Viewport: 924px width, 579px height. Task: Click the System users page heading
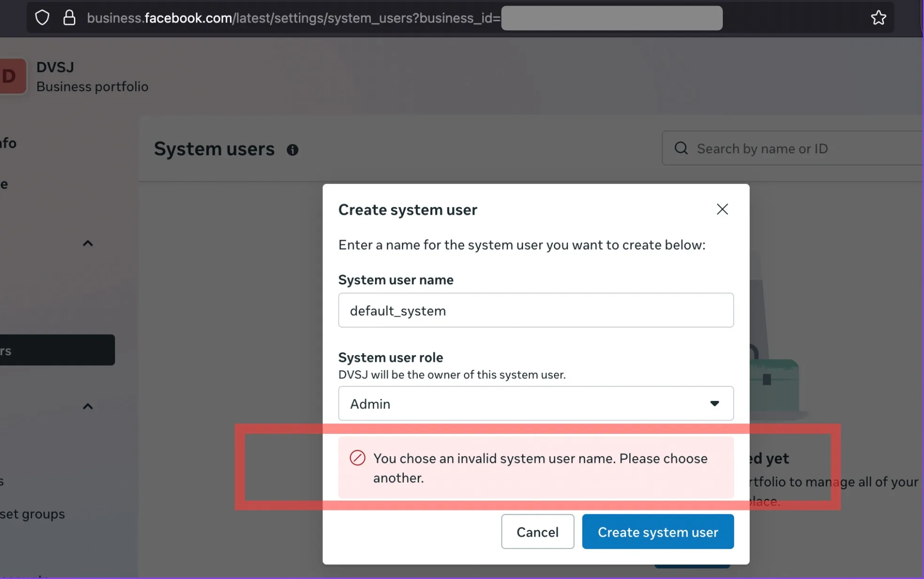point(214,149)
